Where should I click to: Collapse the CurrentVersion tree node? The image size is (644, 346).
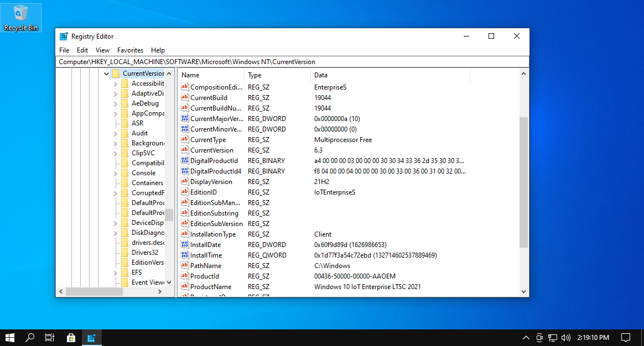point(106,74)
